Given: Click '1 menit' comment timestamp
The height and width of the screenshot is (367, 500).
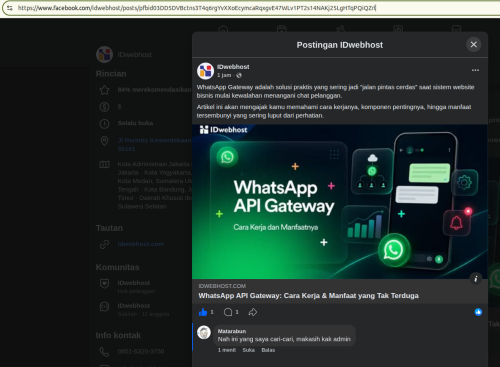Looking at the screenshot, I should (x=227, y=350).
